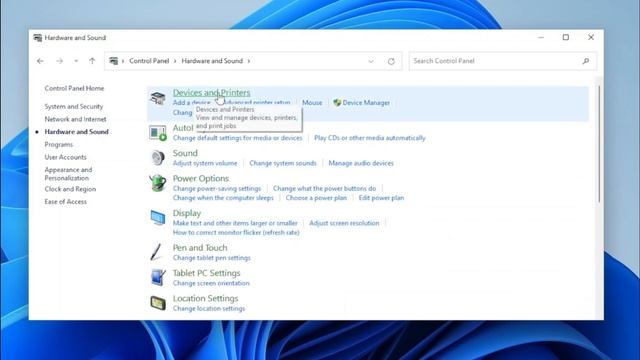The height and width of the screenshot is (360, 640).
Task: Open the Display heading link
Action: pos(187,213)
